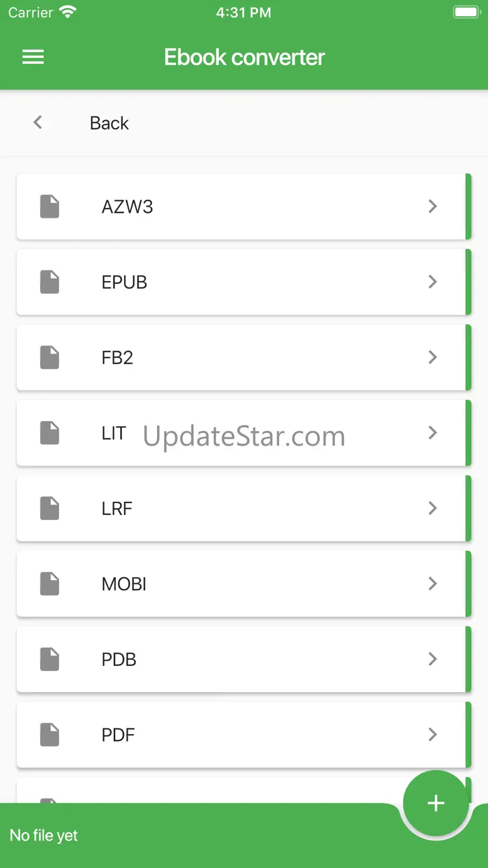Screen dimensions: 488x868
Task: Tap the Ebook converter title
Action: (244, 57)
